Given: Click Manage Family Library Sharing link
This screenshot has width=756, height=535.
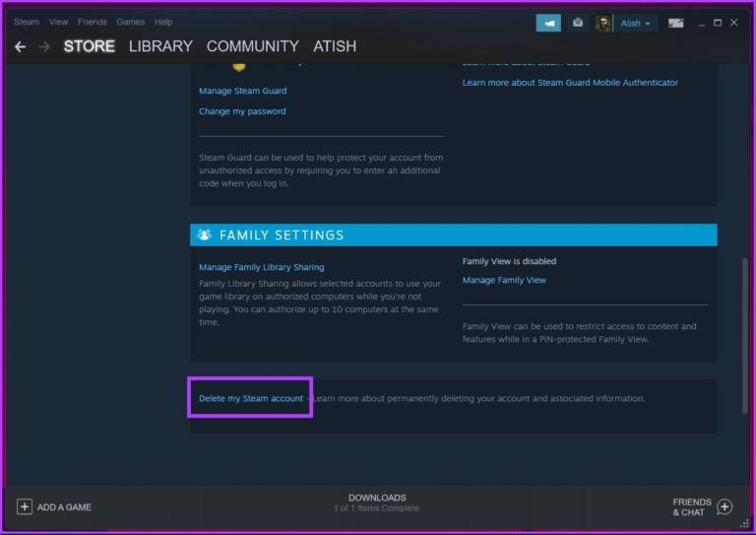Looking at the screenshot, I should (x=261, y=267).
